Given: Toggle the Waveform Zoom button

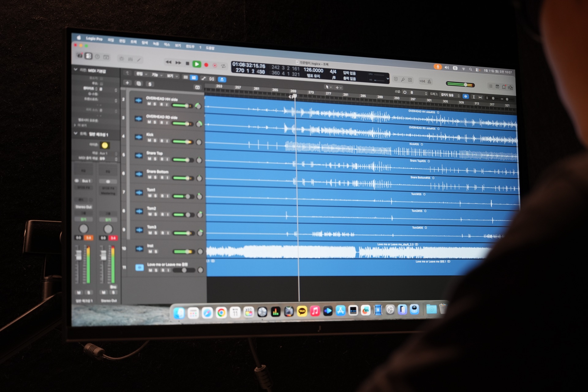Looking at the screenshot, I should click(466, 96).
